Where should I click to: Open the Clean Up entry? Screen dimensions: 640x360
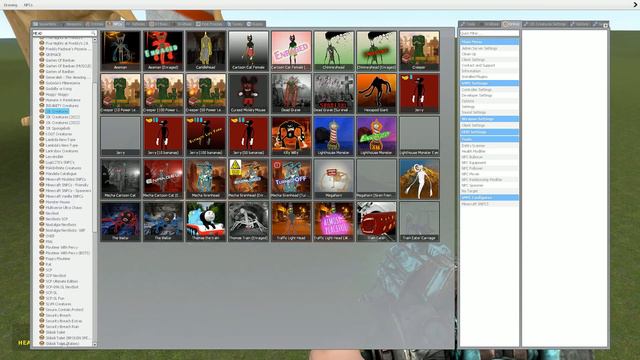pyautogui.click(x=489, y=54)
